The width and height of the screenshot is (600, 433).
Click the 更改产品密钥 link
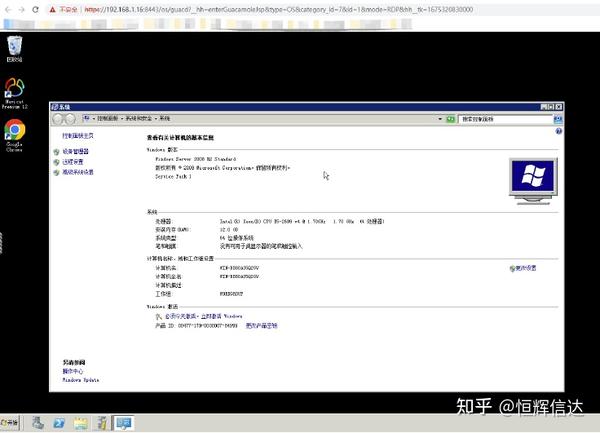(x=261, y=326)
